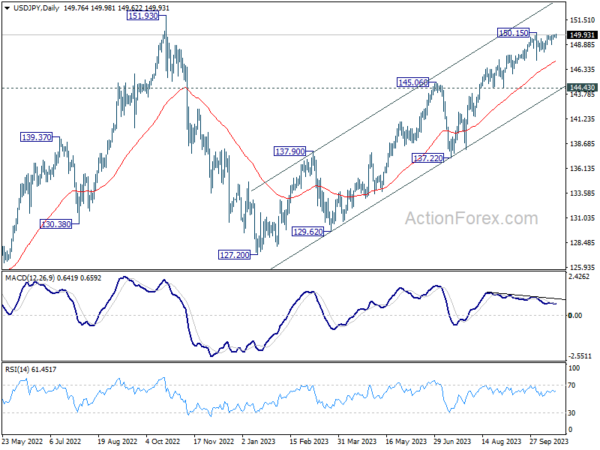Select the 137.900 peak label
Viewport: 600px width, 450px height.
point(290,151)
